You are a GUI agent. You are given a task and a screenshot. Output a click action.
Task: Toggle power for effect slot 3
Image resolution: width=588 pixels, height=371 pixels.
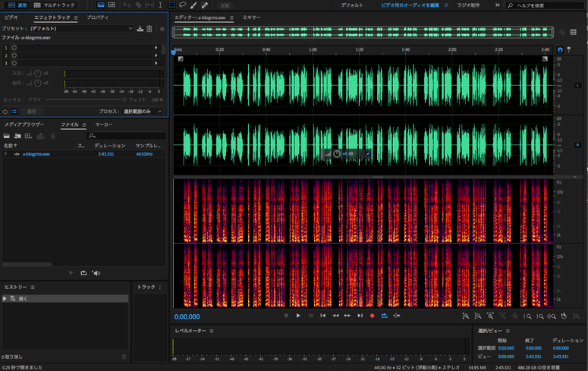14,63
